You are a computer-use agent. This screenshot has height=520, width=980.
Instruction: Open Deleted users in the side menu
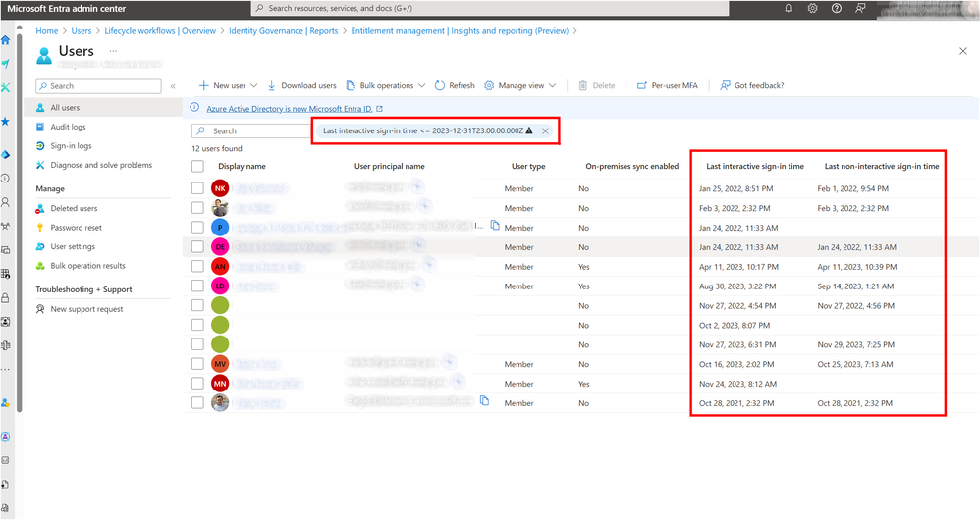tap(74, 209)
